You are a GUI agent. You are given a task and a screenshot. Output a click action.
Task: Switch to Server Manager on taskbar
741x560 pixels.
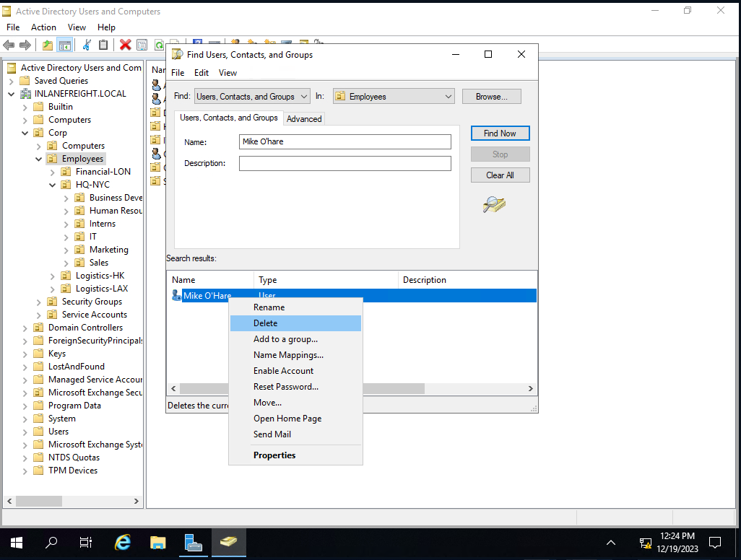194,543
